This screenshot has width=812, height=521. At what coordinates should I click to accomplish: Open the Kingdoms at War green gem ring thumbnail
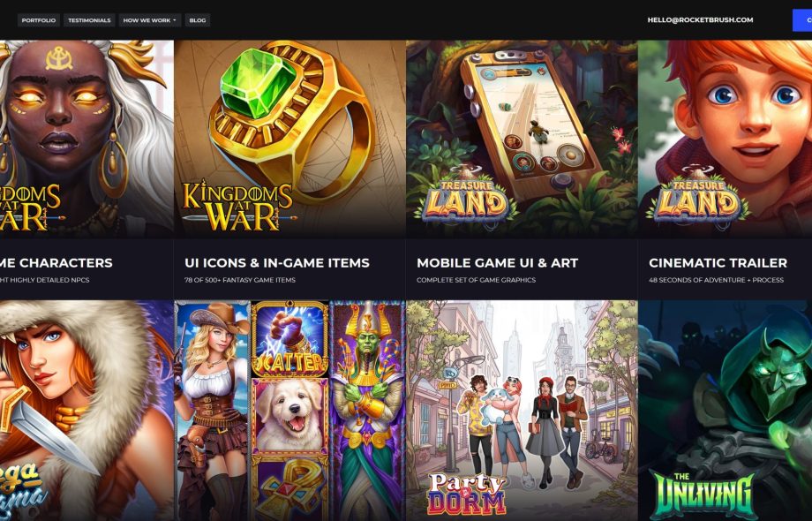[x=289, y=139]
